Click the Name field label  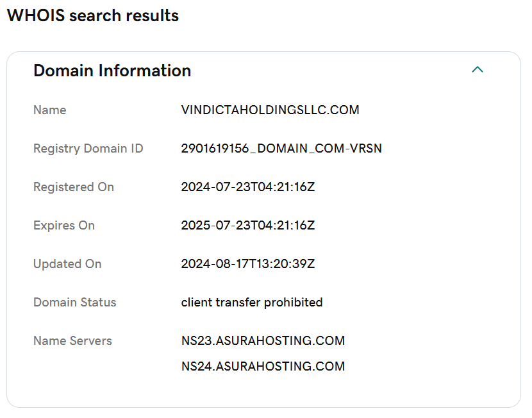tap(50, 110)
